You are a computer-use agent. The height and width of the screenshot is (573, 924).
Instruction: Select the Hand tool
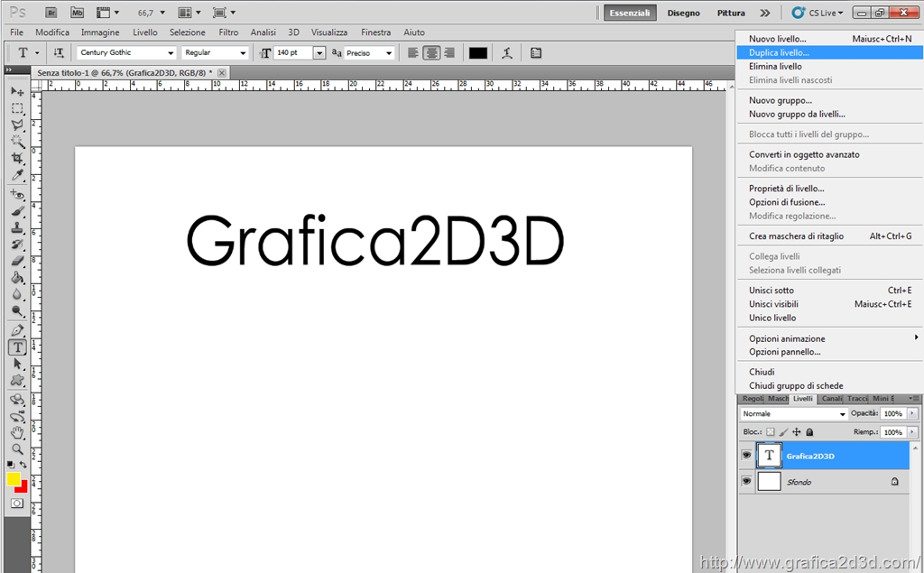click(17, 433)
